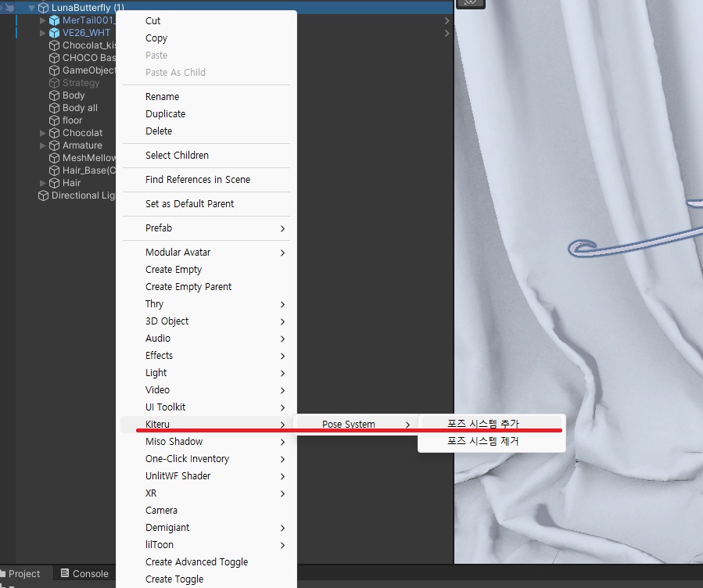Switch to the Console tab

84,574
